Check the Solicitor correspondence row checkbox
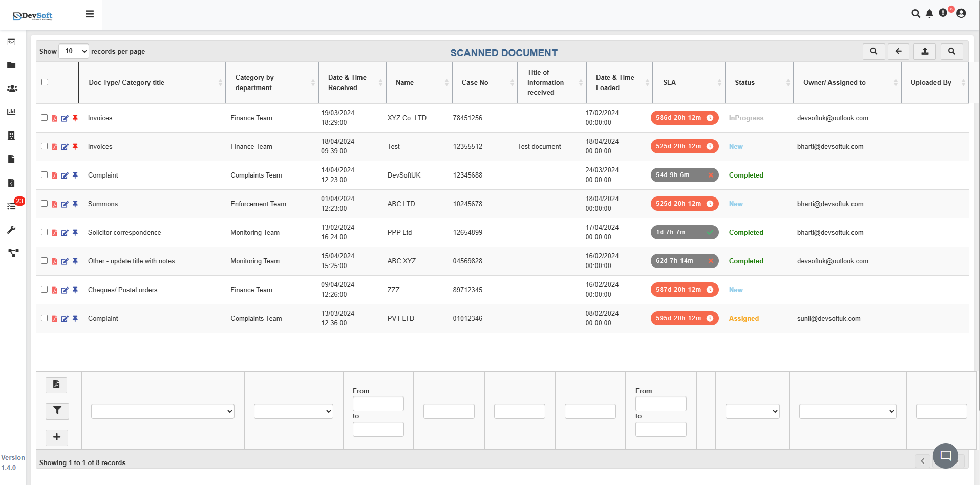 (45, 232)
